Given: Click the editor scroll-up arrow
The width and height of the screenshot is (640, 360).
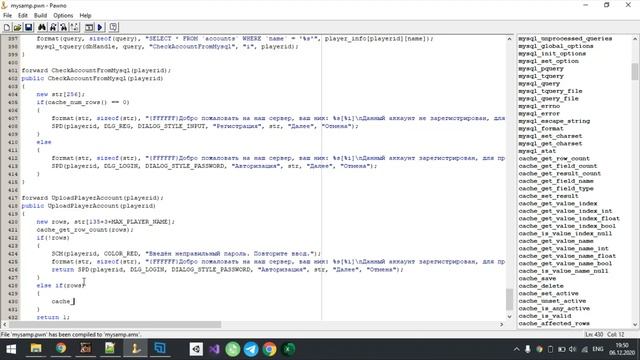Looking at the screenshot, I should coord(509,39).
